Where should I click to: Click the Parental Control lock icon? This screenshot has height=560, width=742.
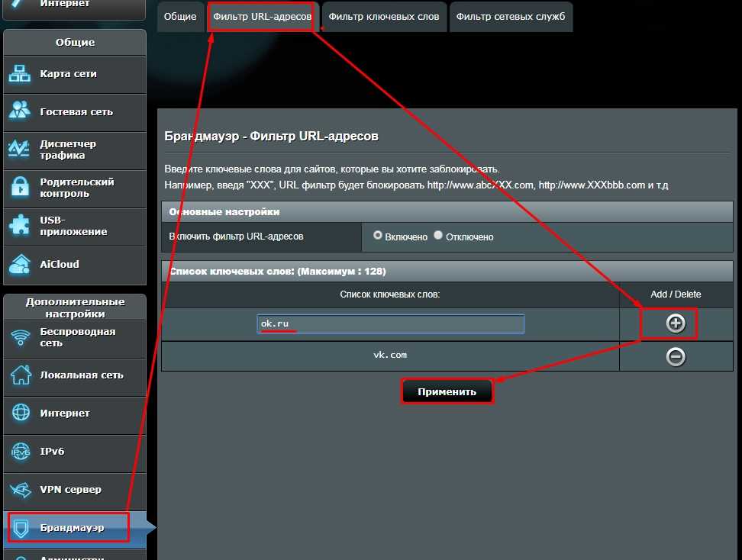click(20, 187)
